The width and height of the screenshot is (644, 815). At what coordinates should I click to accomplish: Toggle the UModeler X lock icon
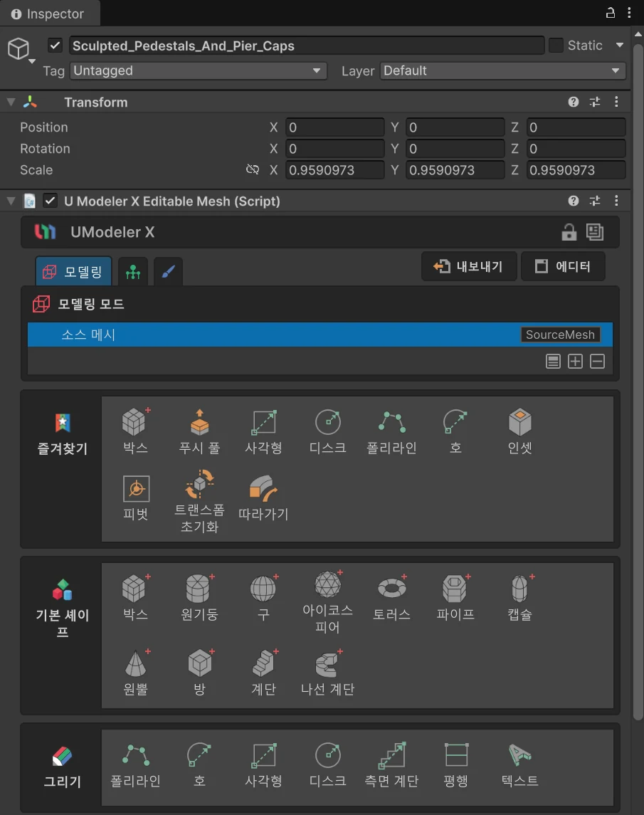569,232
